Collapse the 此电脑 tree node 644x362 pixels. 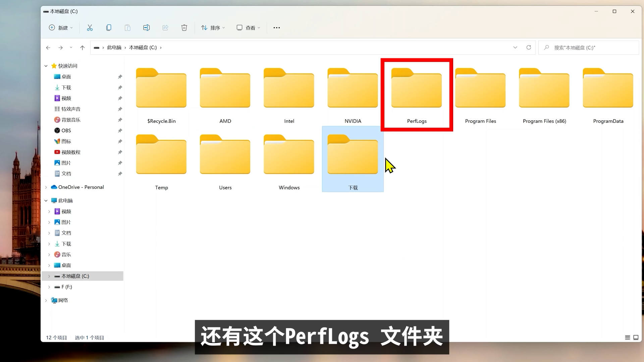click(46, 200)
